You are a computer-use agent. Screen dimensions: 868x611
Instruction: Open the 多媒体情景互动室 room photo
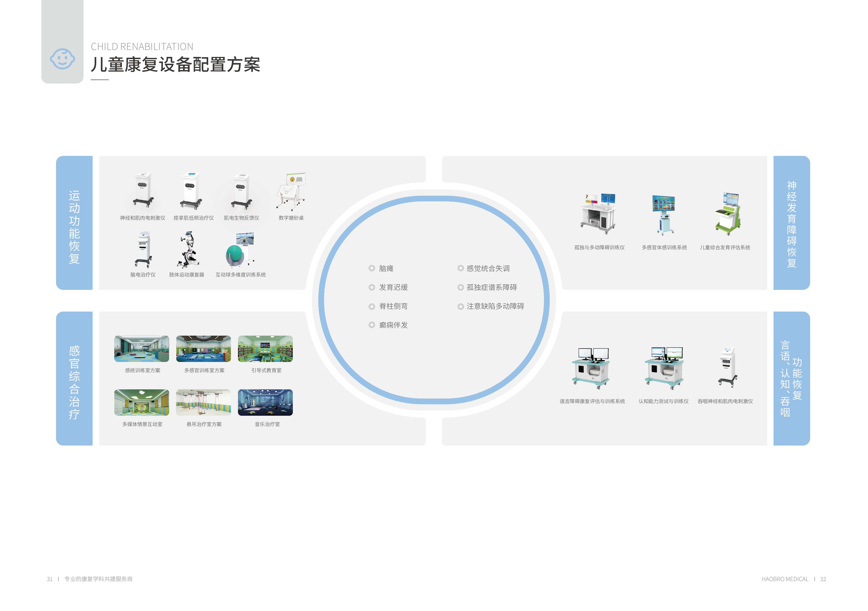[142, 402]
